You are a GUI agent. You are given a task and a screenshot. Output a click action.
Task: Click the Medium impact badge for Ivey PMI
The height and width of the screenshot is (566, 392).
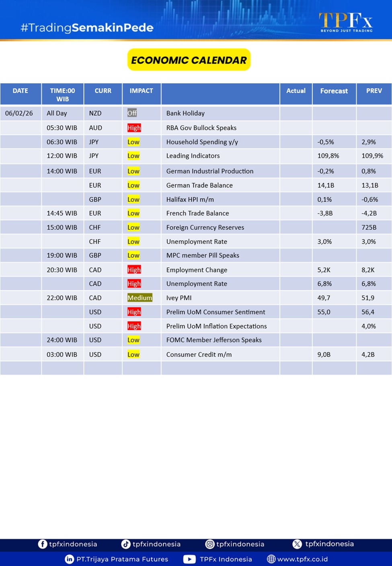pos(140,298)
